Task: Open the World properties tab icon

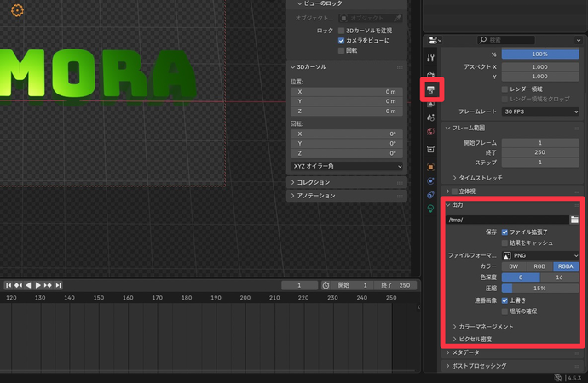Action: click(430, 130)
